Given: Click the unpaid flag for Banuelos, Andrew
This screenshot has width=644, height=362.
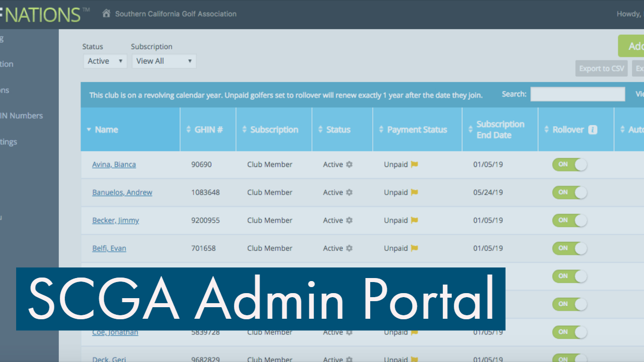Looking at the screenshot, I should click(415, 193).
